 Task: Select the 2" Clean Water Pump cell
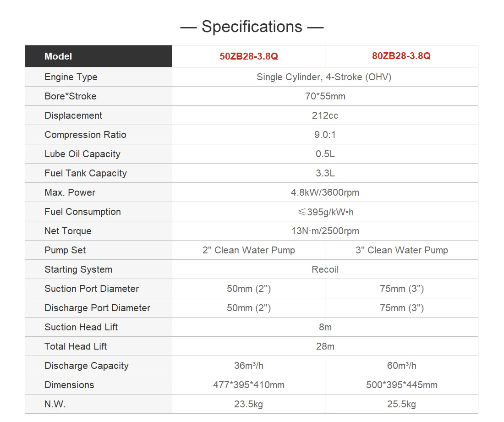point(248,250)
